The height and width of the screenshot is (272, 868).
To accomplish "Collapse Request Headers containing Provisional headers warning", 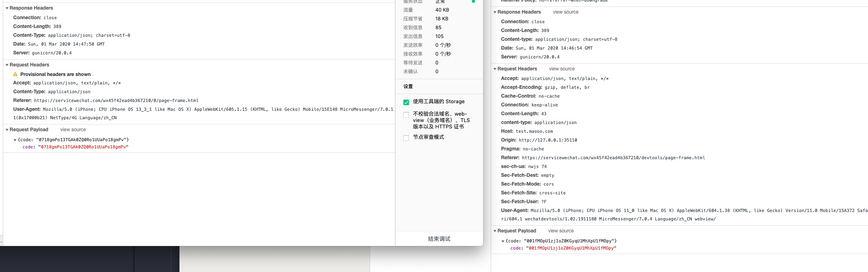I will click(x=7, y=65).
